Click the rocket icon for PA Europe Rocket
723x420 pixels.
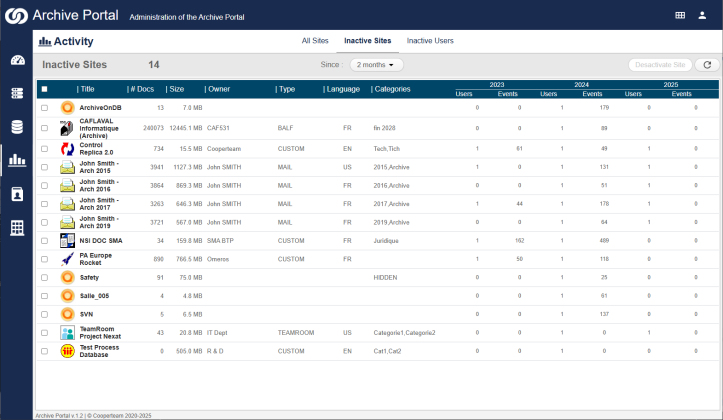tap(67, 259)
